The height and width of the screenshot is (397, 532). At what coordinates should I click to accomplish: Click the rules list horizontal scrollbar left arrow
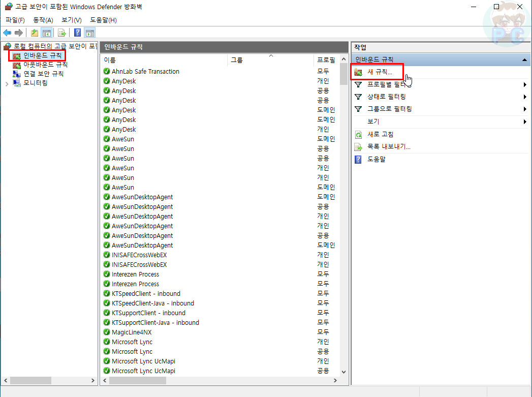[105, 381]
